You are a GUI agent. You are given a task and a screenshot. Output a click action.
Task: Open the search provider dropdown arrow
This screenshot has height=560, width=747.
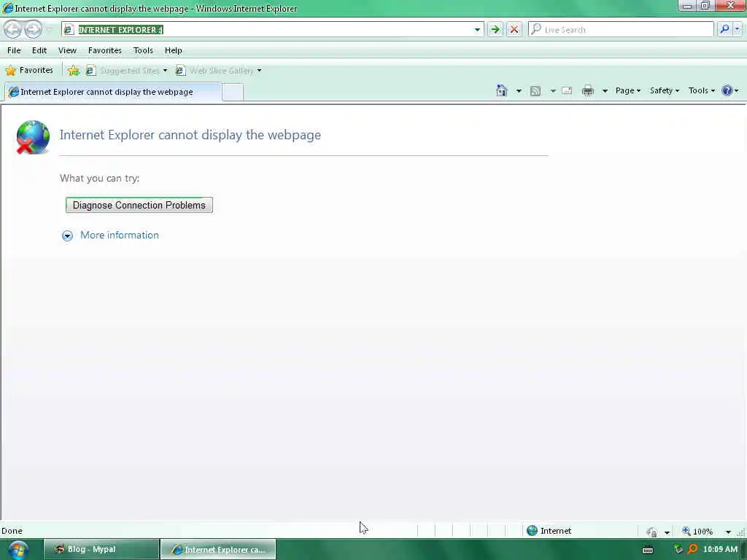(x=738, y=29)
